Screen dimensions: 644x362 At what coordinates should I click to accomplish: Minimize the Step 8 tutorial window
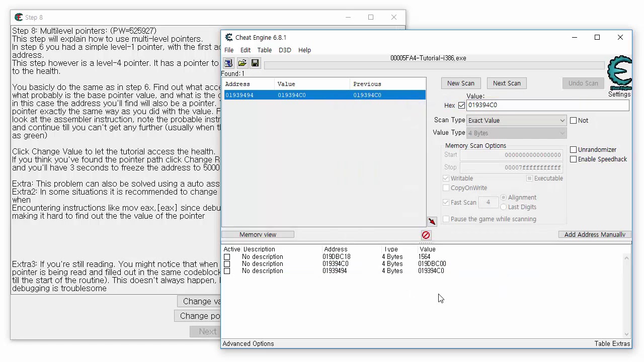coord(348,17)
